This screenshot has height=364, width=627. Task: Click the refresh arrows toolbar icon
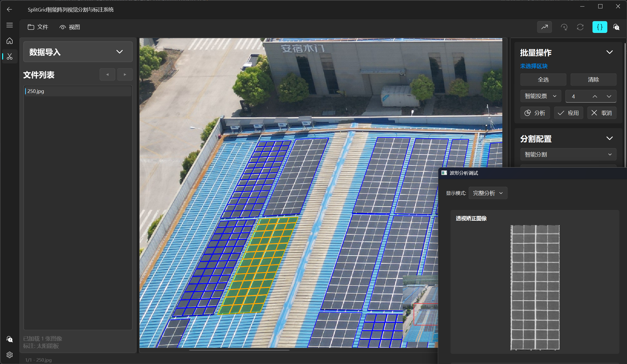pos(580,27)
